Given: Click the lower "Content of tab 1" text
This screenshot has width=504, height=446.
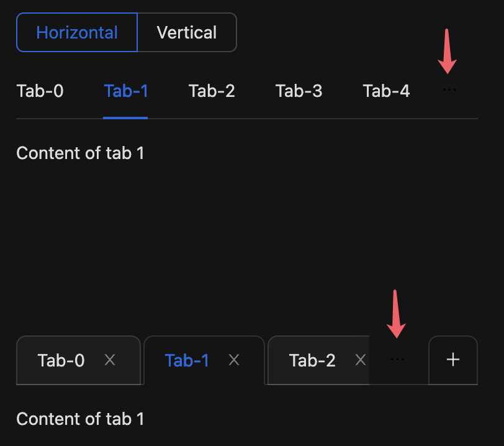Looking at the screenshot, I should [80, 419].
